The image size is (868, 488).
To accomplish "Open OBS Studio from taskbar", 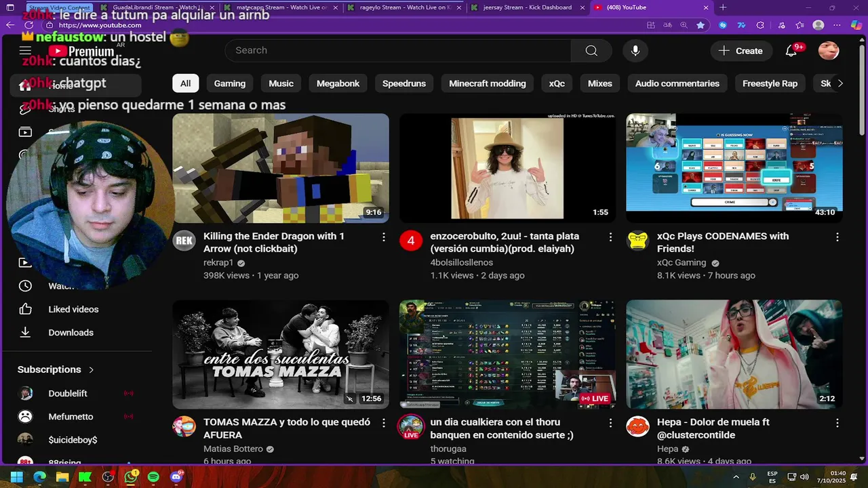I will click(x=108, y=477).
